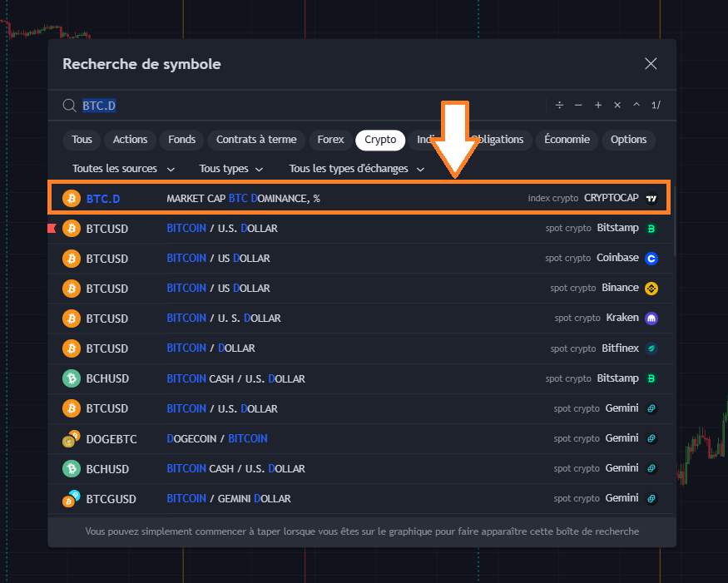
Task: Insert the 1/ inverse operator
Action: pyautogui.click(x=656, y=106)
